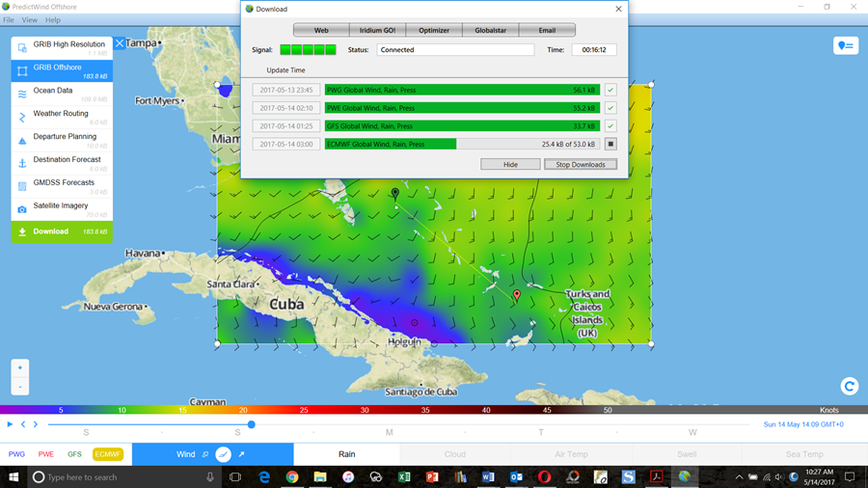This screenshot has height=488, width=868.
Task: Stop the ECMWF download with square icon
Action: [x=610, y=145]
